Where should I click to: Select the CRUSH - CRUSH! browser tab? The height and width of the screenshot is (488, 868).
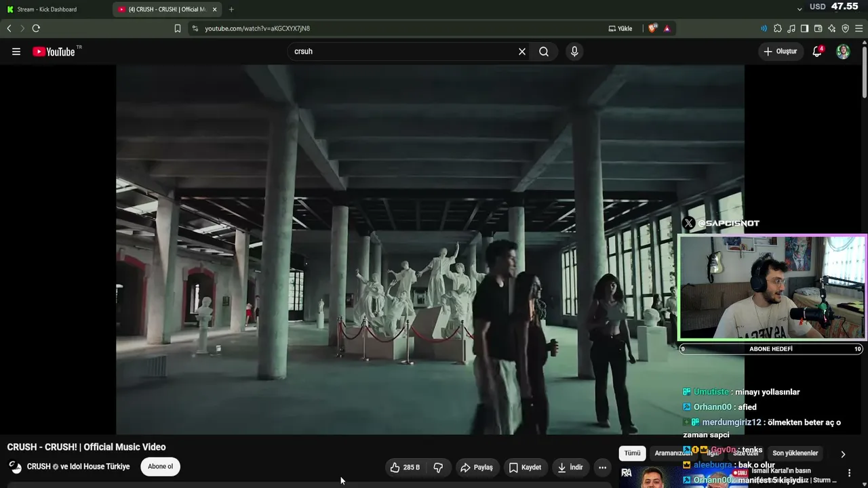[167, 9]
